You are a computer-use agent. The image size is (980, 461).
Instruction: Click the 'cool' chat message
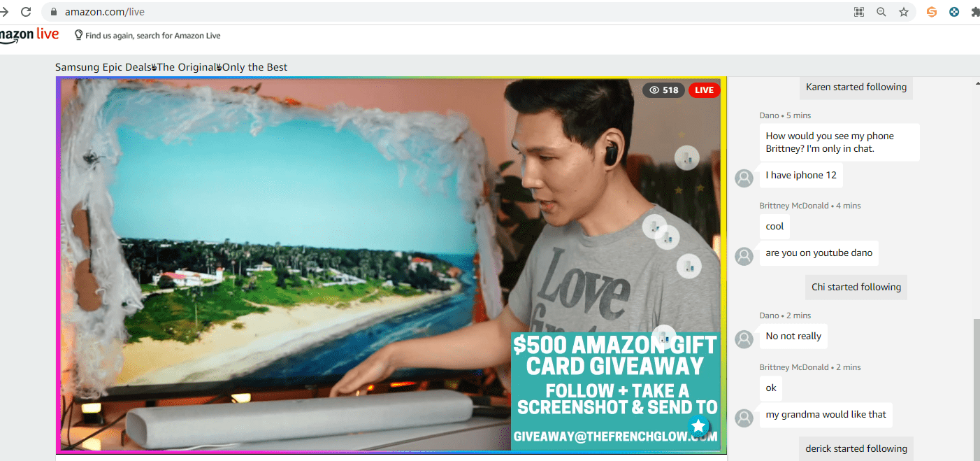click(x=774, y=227)
